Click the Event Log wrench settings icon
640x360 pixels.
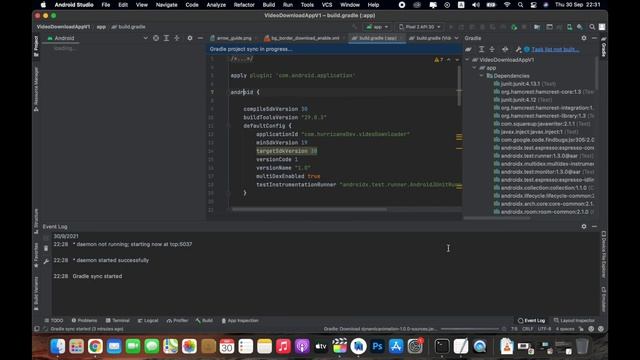tap(46, 261)
